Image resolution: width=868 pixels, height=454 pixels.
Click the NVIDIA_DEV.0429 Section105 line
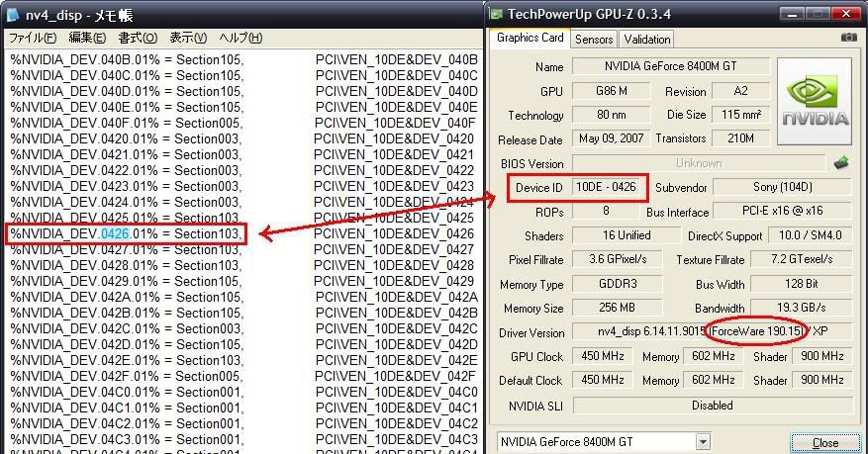click(x=126, y=281)
